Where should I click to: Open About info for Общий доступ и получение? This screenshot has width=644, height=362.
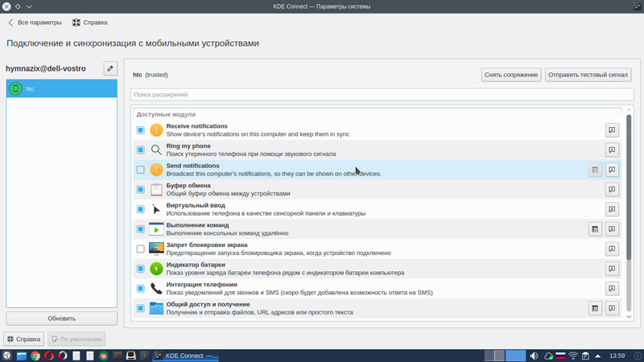(x=612, y=308)
